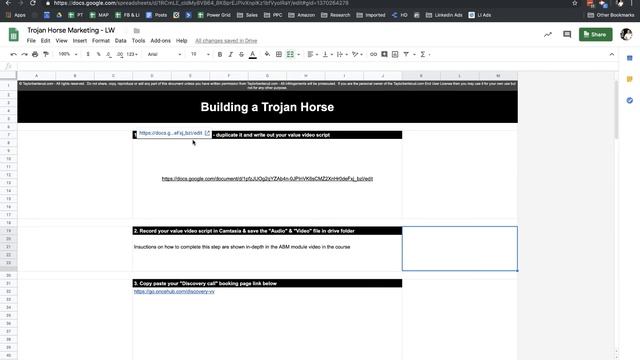Open the Arial font dropdown

164,54
